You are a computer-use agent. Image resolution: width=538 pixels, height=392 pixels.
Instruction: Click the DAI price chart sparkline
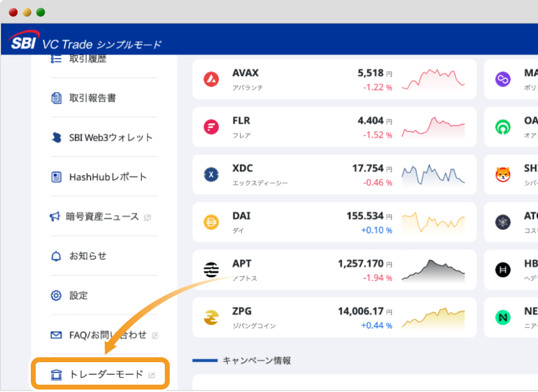click(433, 222)
